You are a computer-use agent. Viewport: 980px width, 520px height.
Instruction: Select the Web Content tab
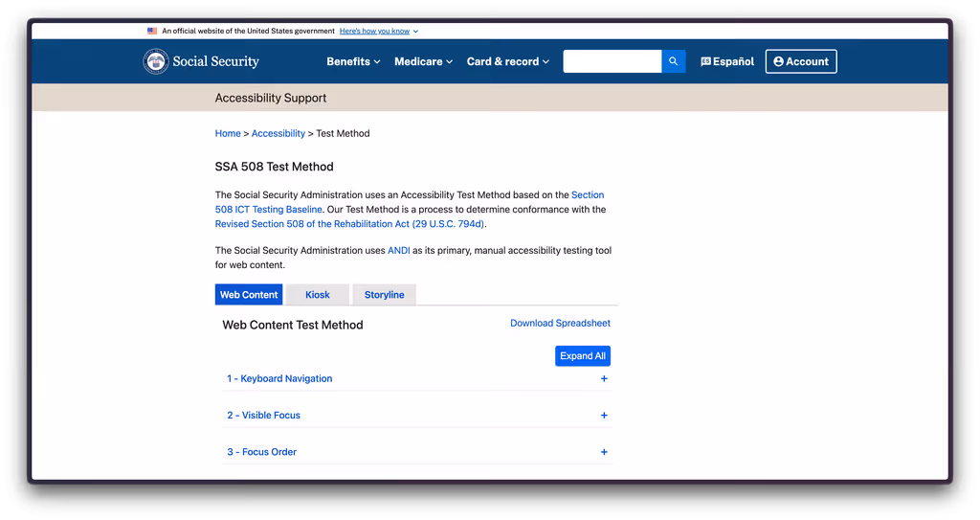249,295
